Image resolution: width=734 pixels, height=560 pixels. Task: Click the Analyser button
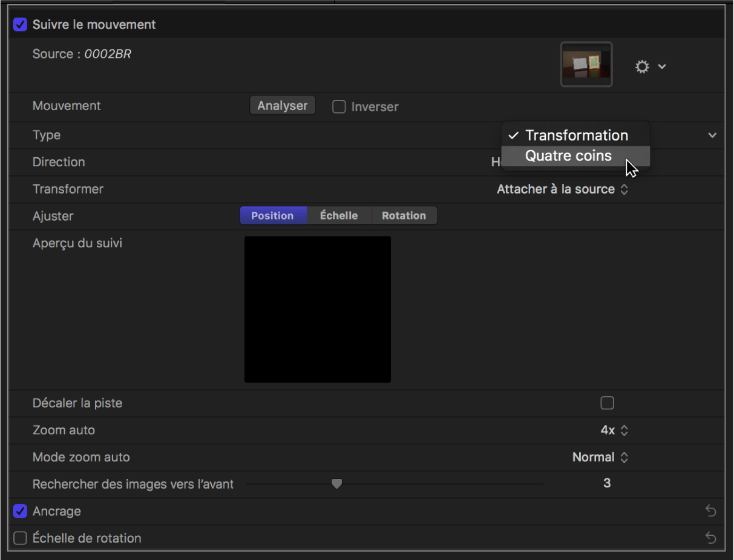(283, 106)
